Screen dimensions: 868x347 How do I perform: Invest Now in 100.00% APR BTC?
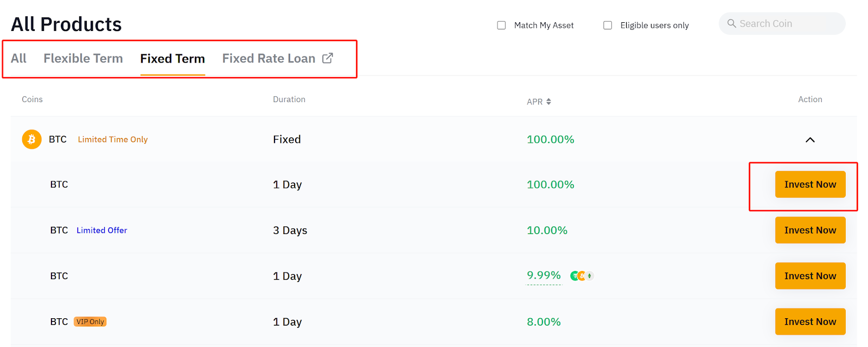809,185
